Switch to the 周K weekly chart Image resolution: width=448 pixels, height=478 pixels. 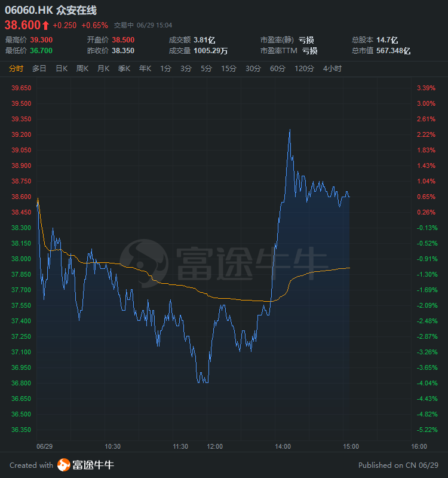(82, 69)
